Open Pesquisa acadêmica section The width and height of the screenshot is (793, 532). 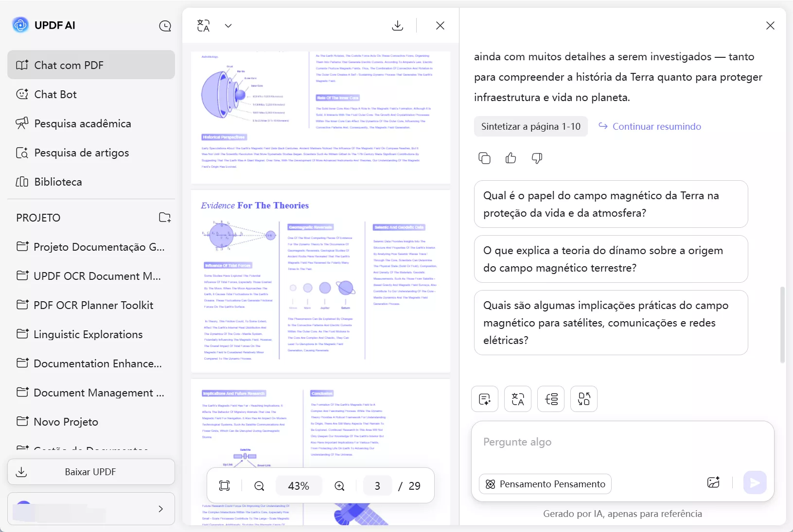82,123
